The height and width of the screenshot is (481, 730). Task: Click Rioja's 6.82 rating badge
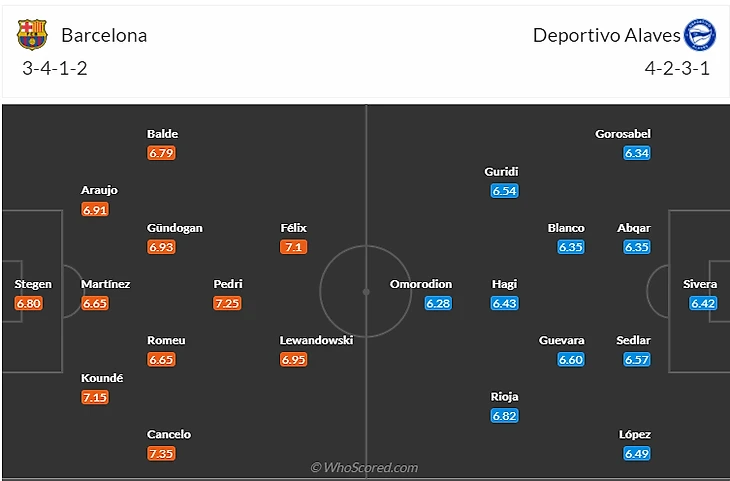(x=504, y=415)
